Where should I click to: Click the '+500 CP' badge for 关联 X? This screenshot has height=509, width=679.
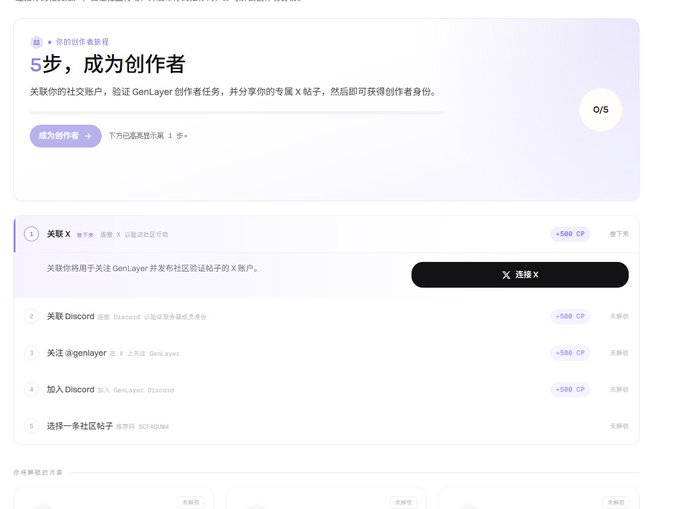(570, 234)
